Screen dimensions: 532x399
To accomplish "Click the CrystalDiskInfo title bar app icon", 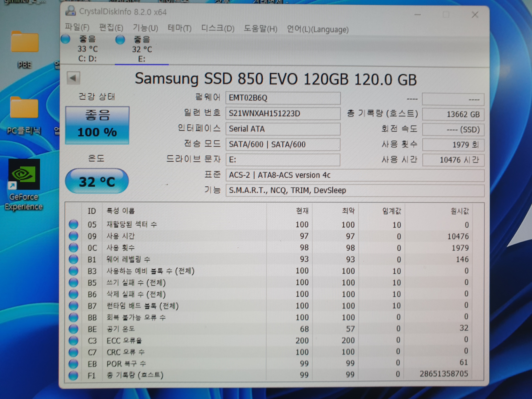I will pyautogui.click(x=71, y=11).
